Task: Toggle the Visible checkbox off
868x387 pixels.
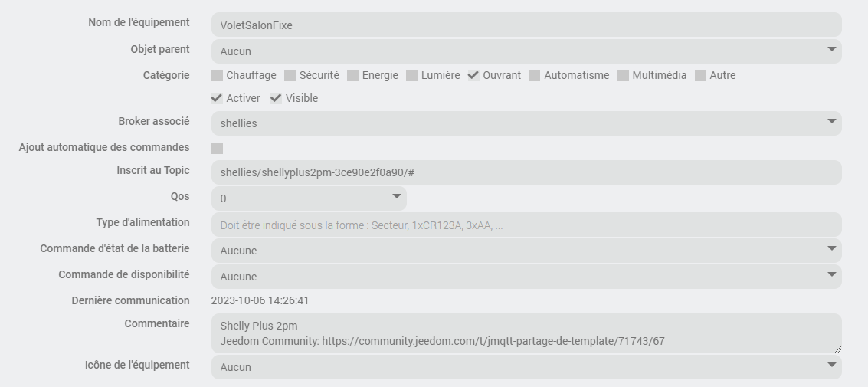Action: pos(277,98)
